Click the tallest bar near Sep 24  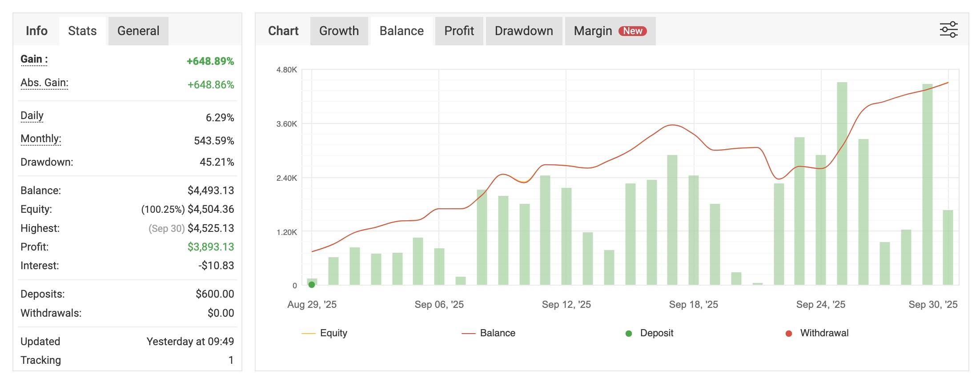click(842, 182)
